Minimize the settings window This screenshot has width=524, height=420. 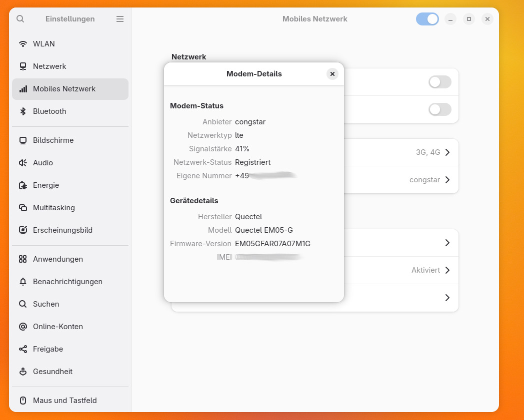coord(450,19)
